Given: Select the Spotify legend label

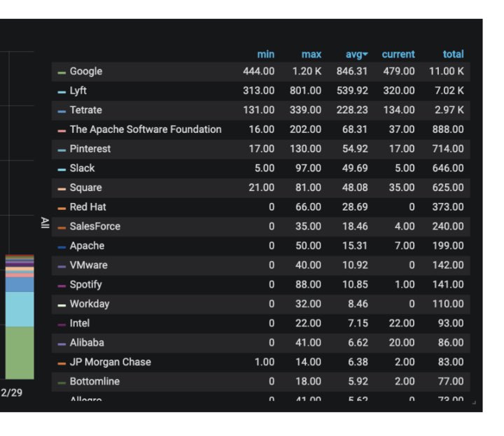Looking at the screenshot, I should pos(86,284).
